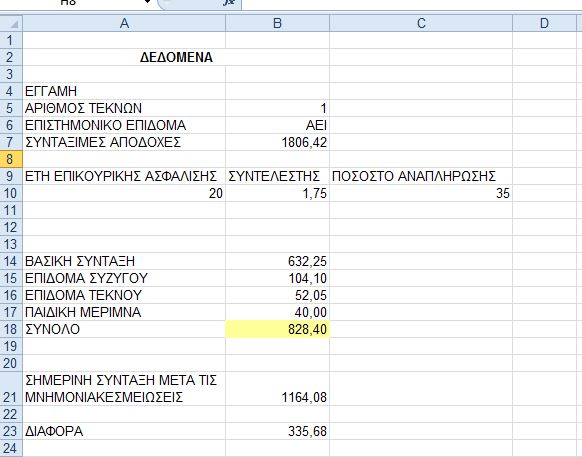The width and height of the screenshot is (582, 457).
Task: Select row 21 header
Action: (11, 389)
